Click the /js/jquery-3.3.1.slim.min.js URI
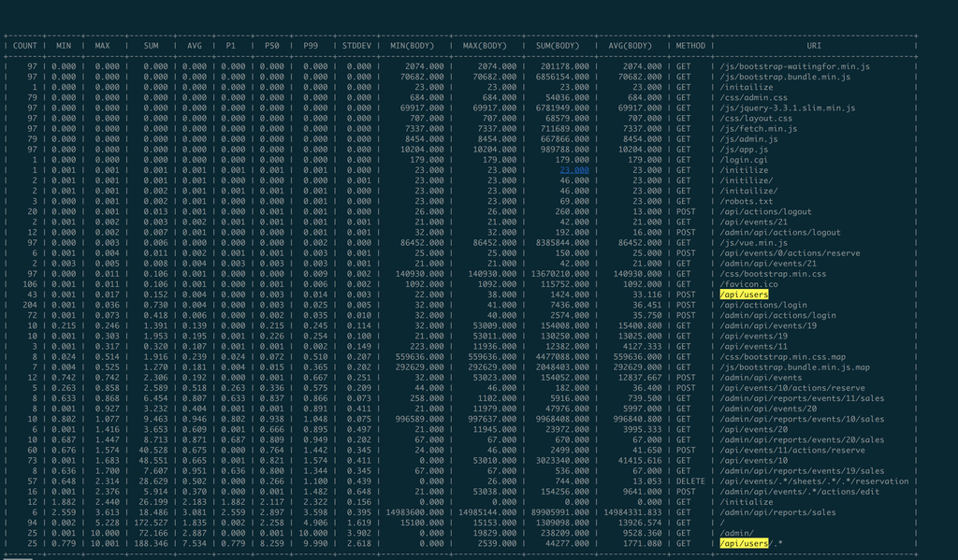958x560 pixels. (x=787, y=108)
